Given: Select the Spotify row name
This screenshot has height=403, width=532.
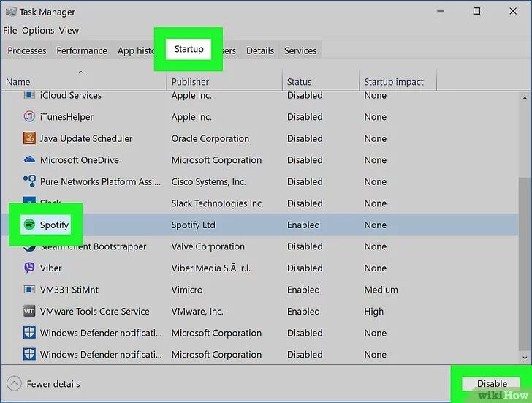Looking at the screenshot, I should click(x=54, y=225).
